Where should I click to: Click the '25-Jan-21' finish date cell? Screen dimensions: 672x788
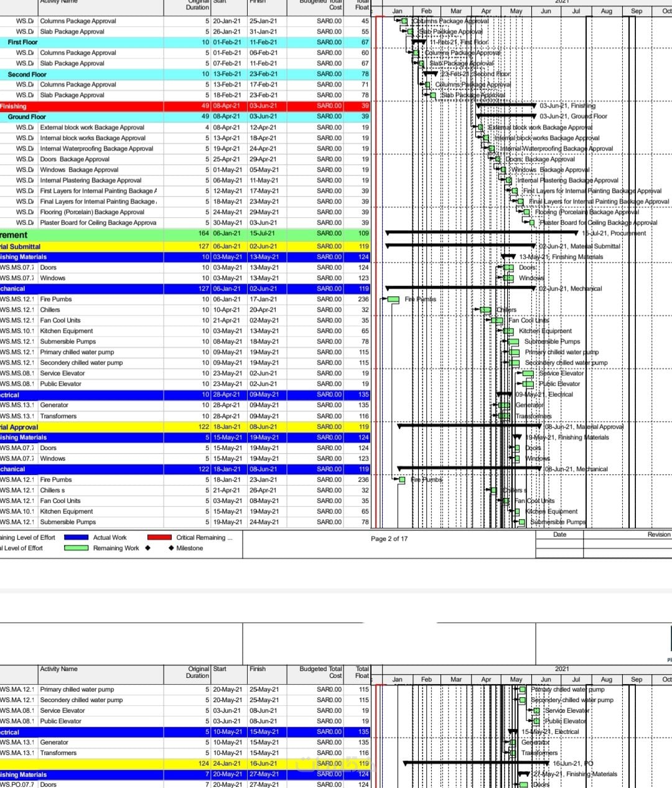coord(263,21)
